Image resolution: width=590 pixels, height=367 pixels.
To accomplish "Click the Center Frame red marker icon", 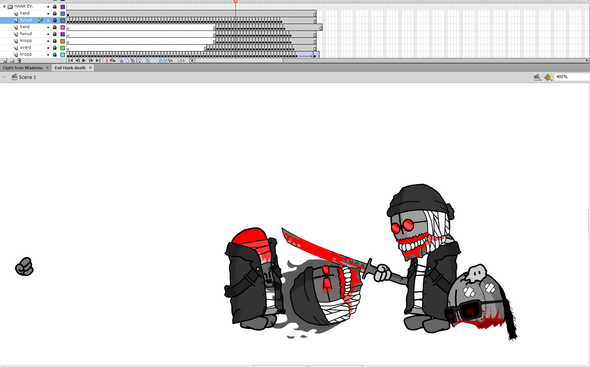I will click(x=107, y=60).
